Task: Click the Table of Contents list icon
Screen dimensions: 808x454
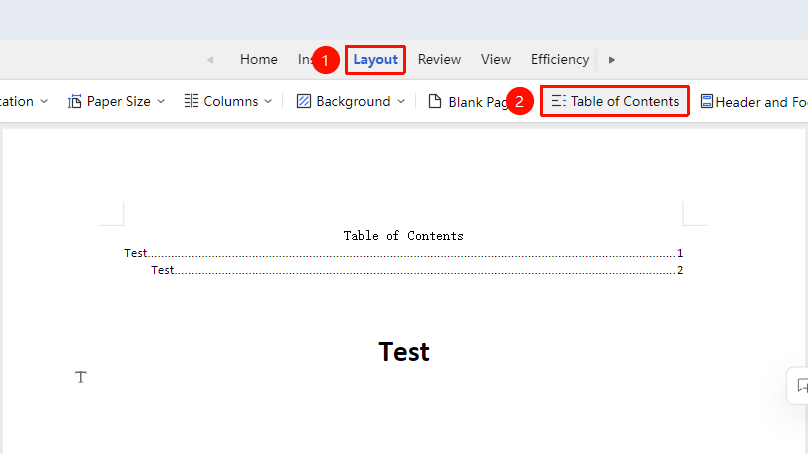Action: coord(559,101)
